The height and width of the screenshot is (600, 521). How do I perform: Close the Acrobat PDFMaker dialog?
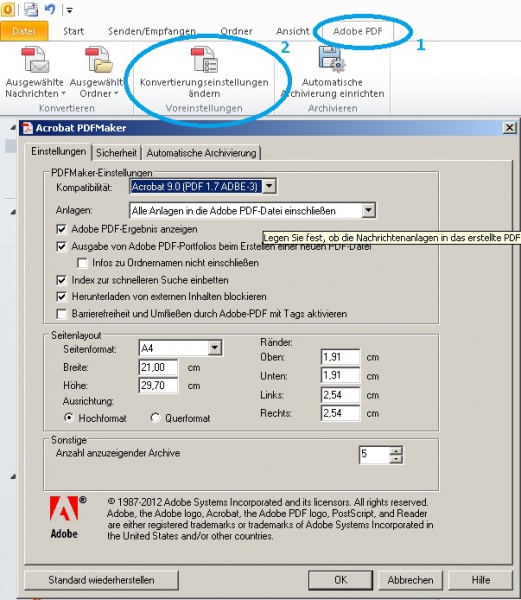pyautogui.click(x=509, y=127)
